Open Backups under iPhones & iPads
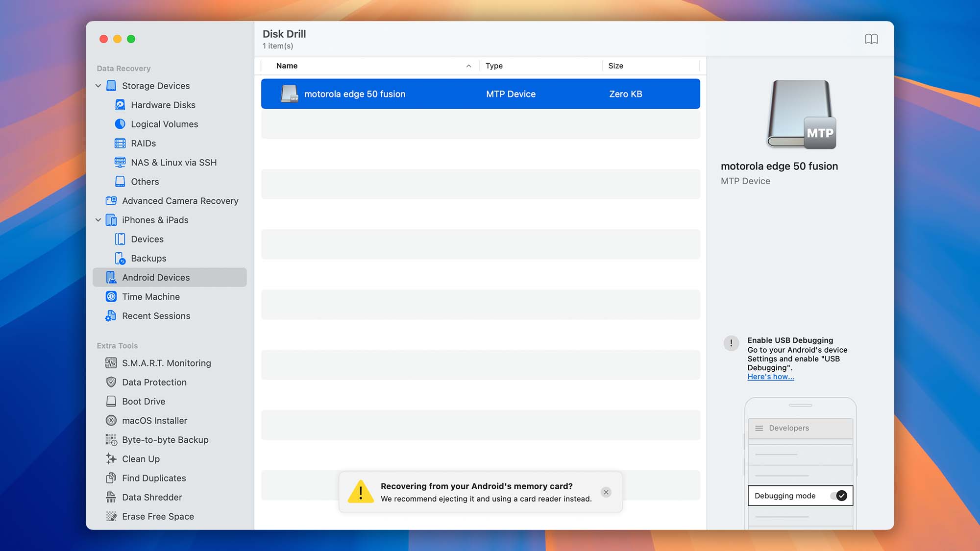The height and width of the screenshot is (551, 980). (x=170, y=258)
